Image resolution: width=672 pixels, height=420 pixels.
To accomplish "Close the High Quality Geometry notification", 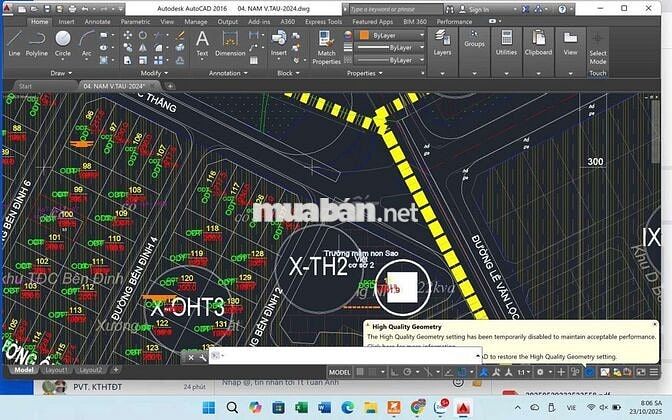I will pos(655,324).
